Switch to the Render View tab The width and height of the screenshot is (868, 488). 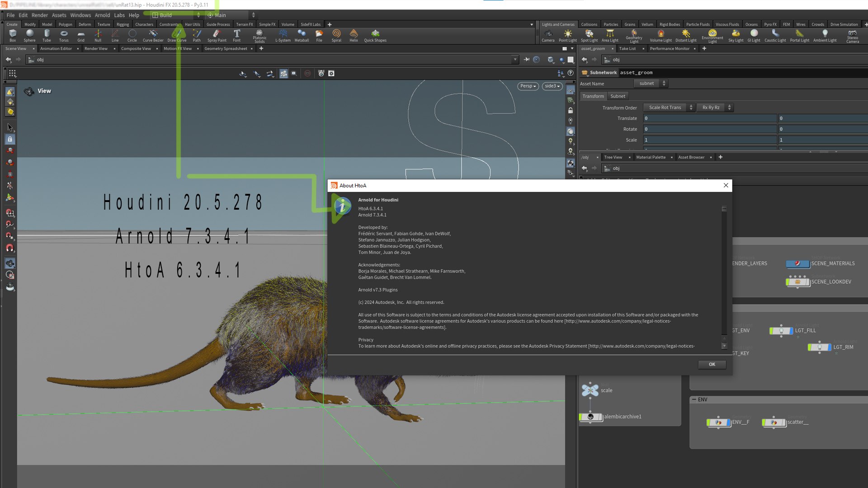pos(96,49)
